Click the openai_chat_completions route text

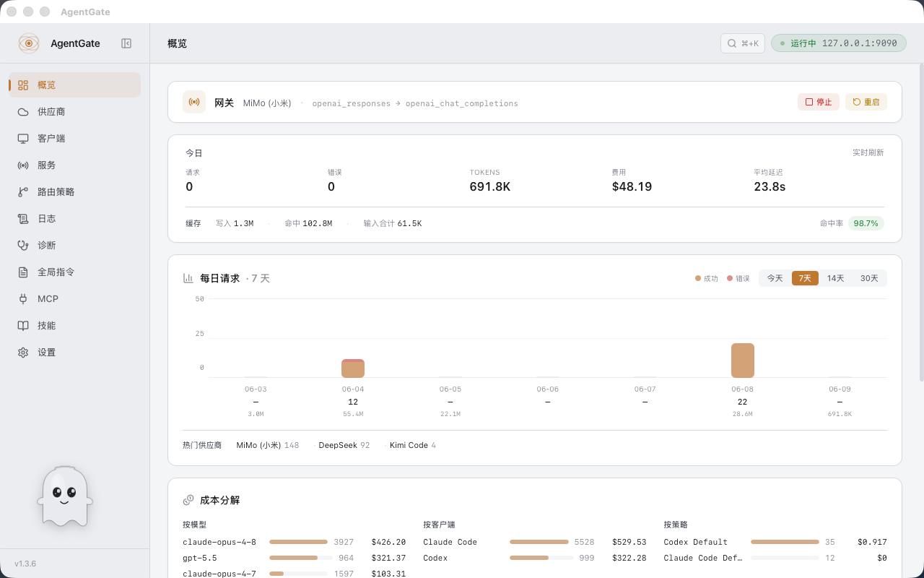click(x=462, y=103)
